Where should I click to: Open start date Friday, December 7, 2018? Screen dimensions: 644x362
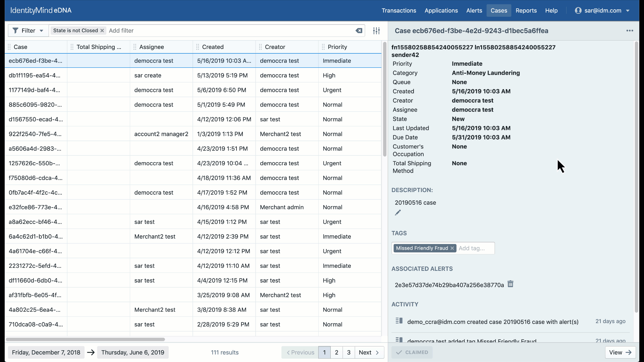pyautogui.click(x=46, y=352)
